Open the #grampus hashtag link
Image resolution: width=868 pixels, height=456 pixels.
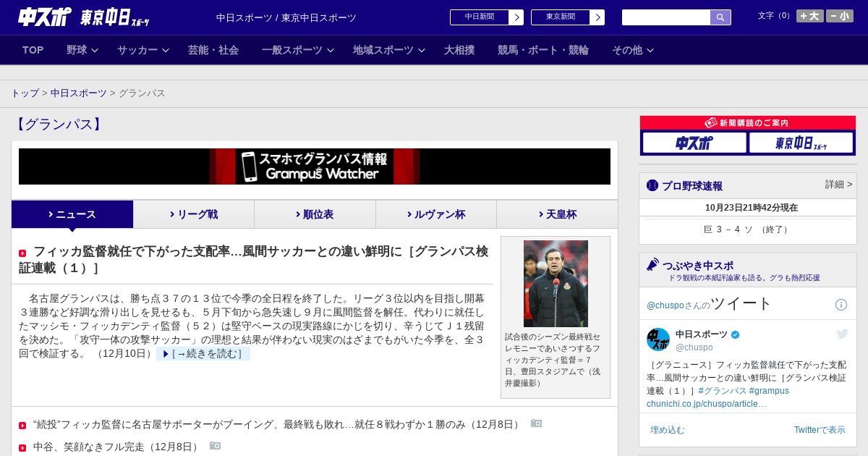(x=769, y=391)
